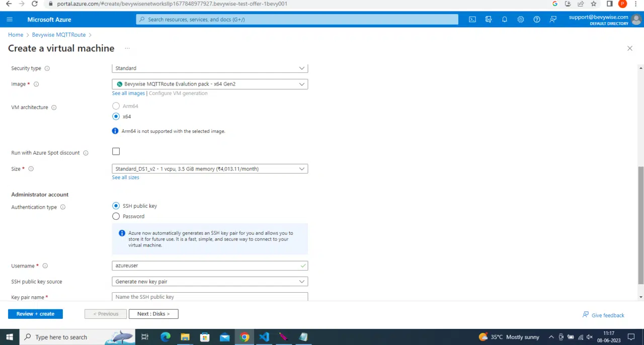Open the Image dropdown
This screenshot has width=644, height=345.
point(210,84)
